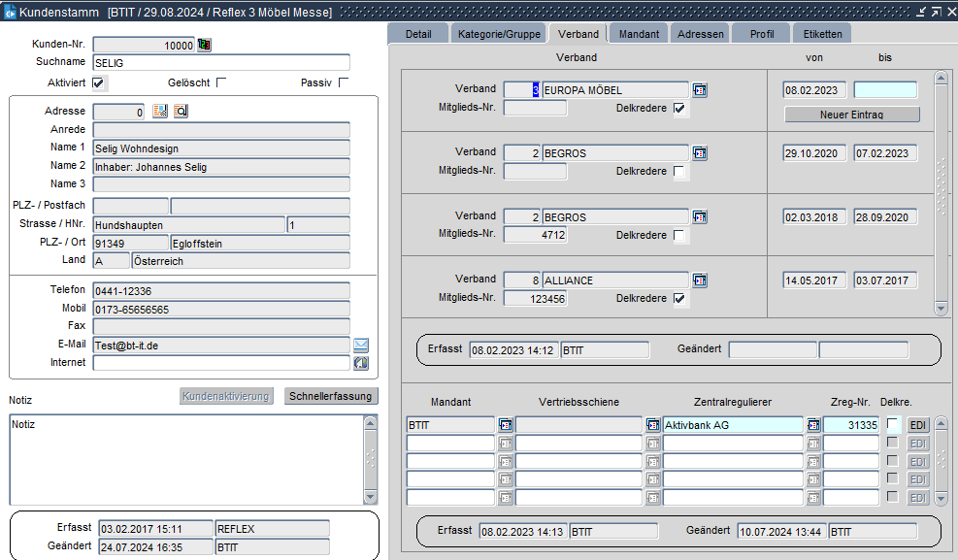Open the list icon next to Mandant BTIT
Screen dimensions: 958x560
pyautogui.click(x=505, y=425)
